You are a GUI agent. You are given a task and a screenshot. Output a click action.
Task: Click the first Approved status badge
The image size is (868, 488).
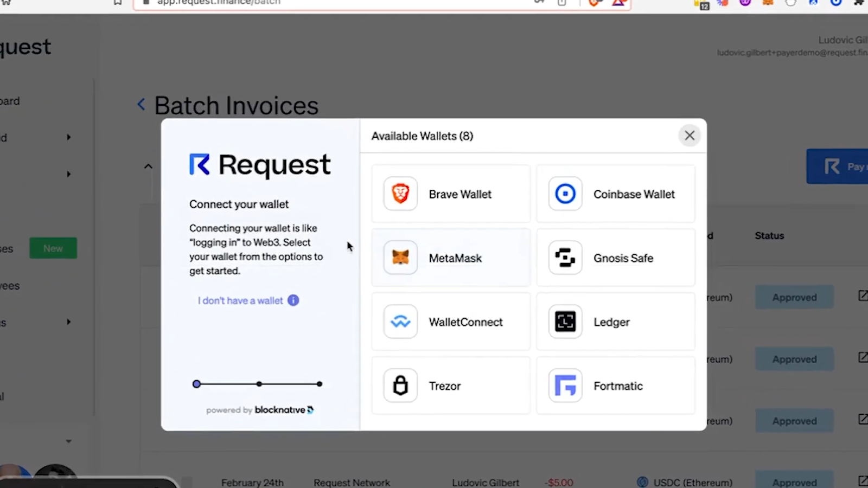click(794, 297)
